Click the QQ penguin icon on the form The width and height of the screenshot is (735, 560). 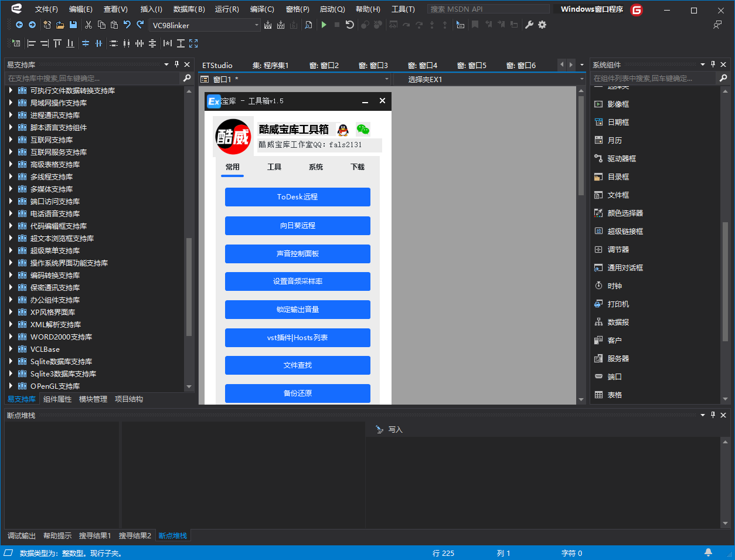[343, 130]
